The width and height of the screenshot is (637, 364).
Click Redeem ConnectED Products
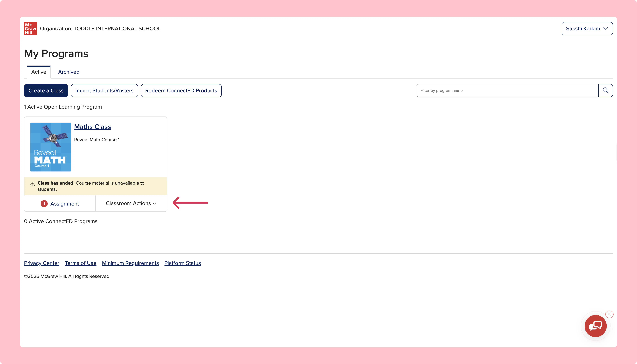181,90
